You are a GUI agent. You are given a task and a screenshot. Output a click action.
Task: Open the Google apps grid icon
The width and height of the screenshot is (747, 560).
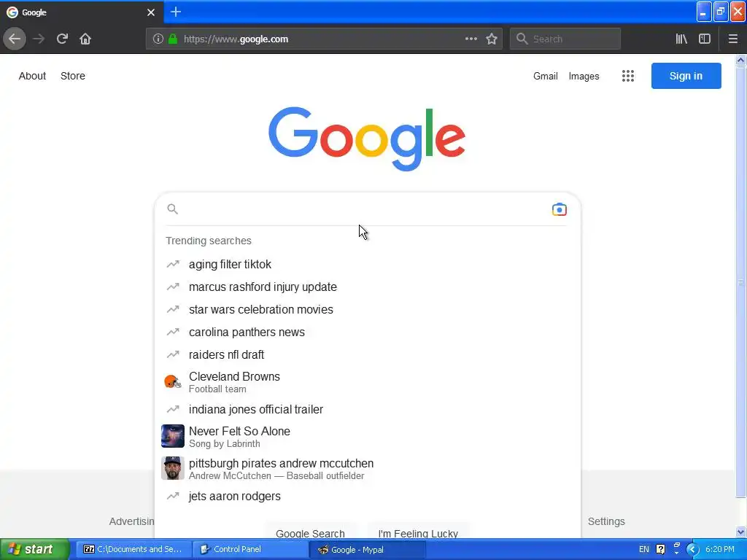click(x=628, y=76)
